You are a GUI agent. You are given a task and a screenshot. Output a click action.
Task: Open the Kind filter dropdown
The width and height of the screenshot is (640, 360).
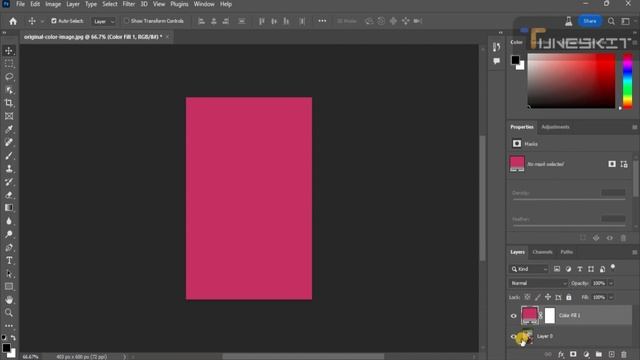529,269
